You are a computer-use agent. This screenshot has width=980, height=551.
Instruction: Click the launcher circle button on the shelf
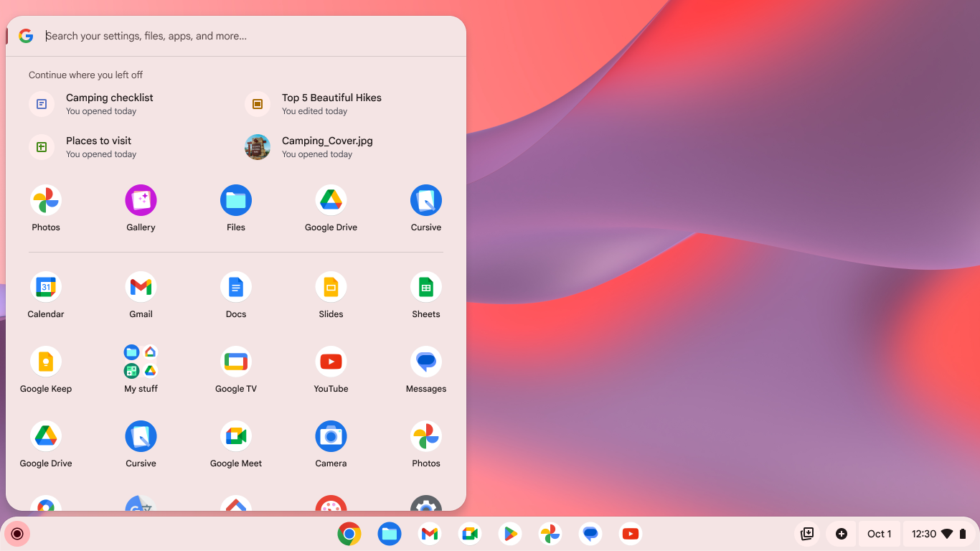pos(17,534)
